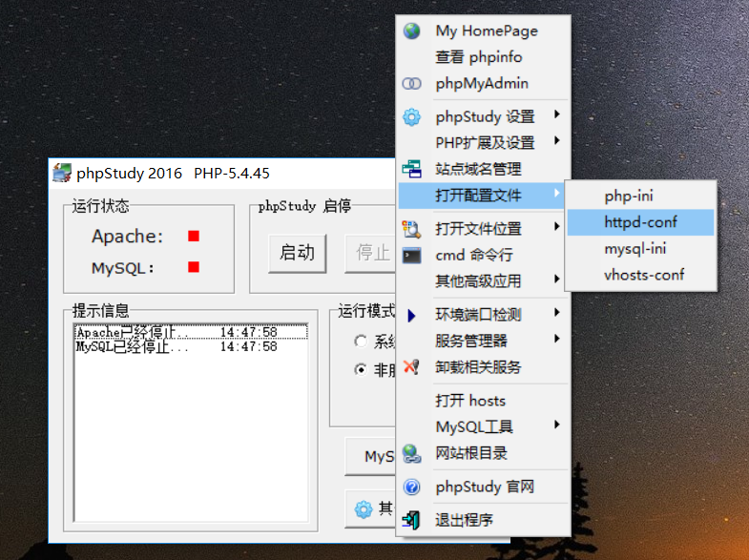Select log line MySQL已经停止

click(x=191, y=346)
